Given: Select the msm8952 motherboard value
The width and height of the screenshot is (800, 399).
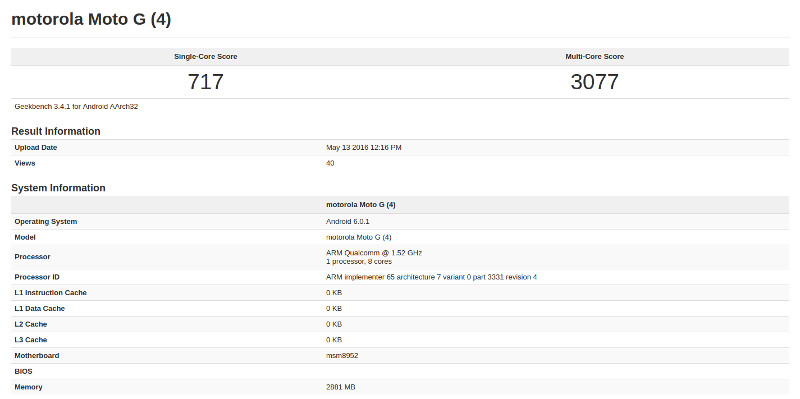Looking at the screenshot, I should pyautogui.click(x=342, y=356).
